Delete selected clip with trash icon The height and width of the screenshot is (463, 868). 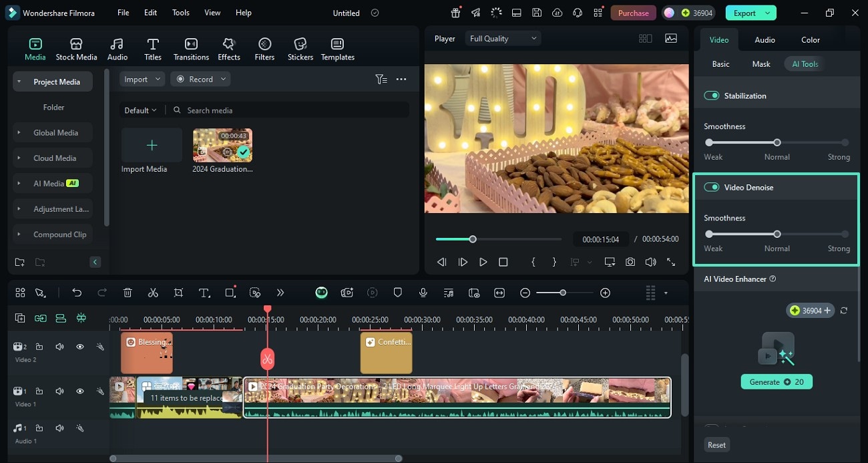(128, 293)
